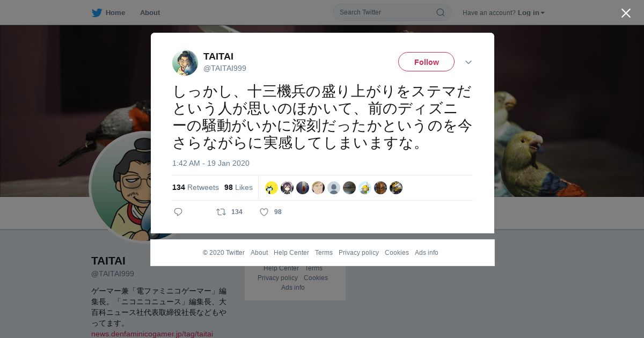Click the gray default liker avatar

click(334, 188)
